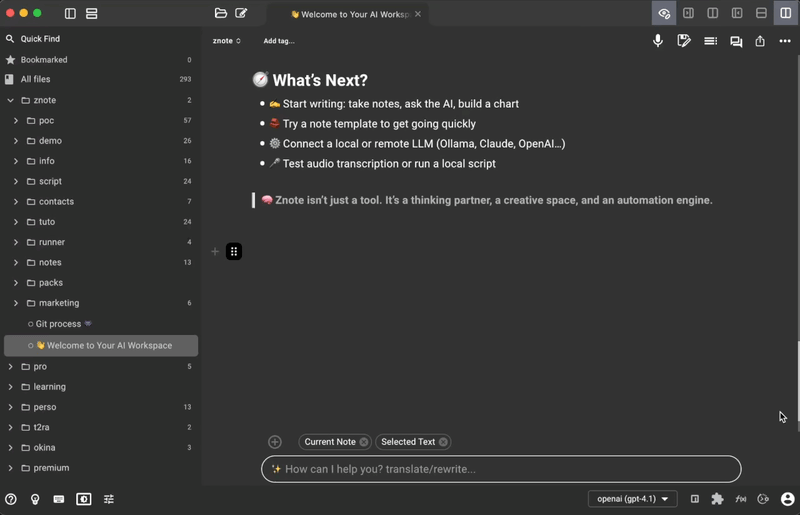Image resolution: width=800 pixels, height=515 pixels.
Task: Toggle the left sidebar panel icon
Action: click(x=70, y=13)
